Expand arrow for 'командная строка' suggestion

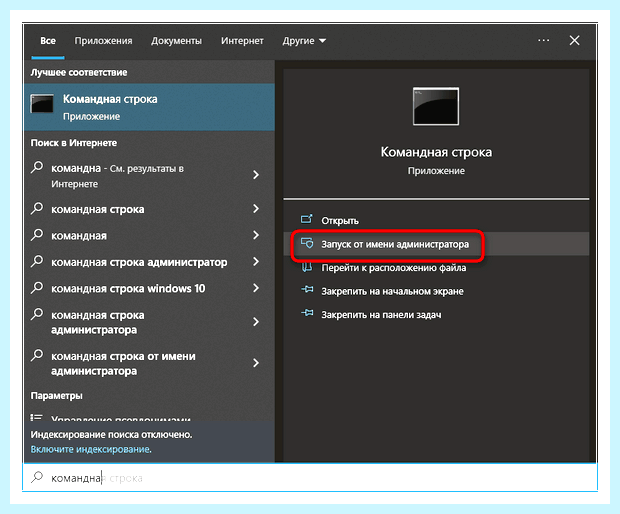(x=256, y=208)
